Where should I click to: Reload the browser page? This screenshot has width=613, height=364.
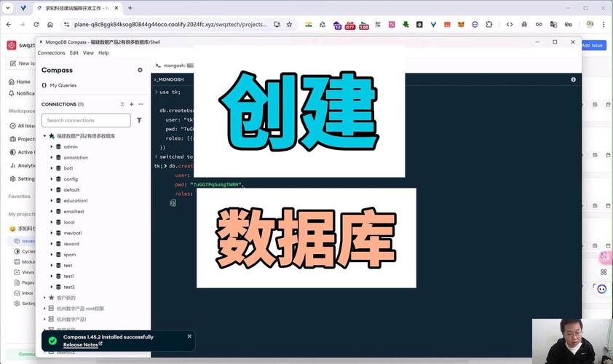click(x=36, y=24)
